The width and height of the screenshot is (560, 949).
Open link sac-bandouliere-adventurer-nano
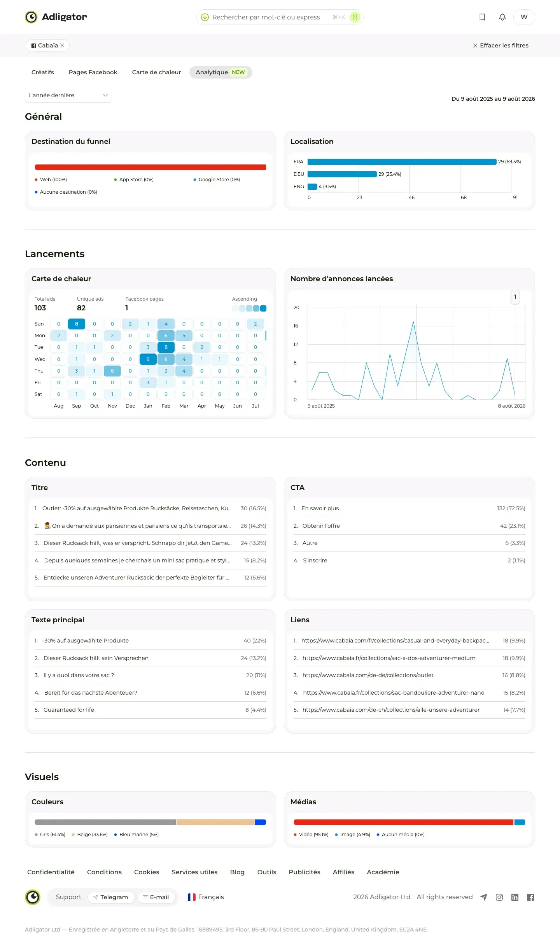(394, 693)
